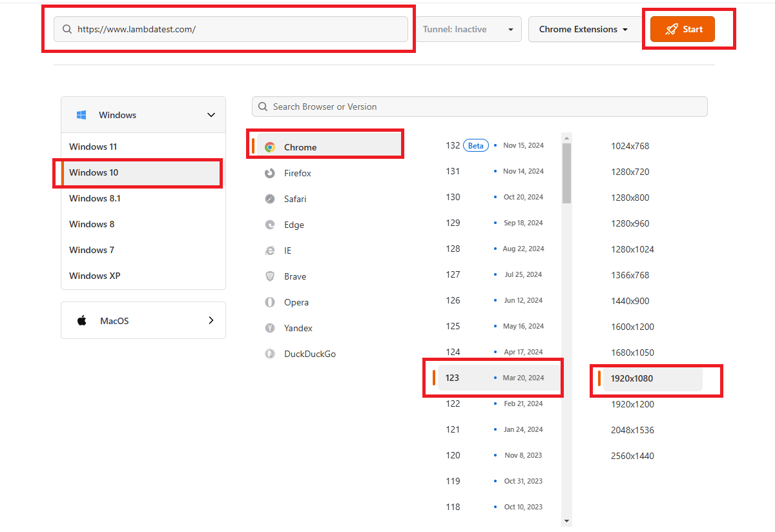Click the Beta badge on version 132
This screenshot has height=532, width=775.
tap(476, 145)
